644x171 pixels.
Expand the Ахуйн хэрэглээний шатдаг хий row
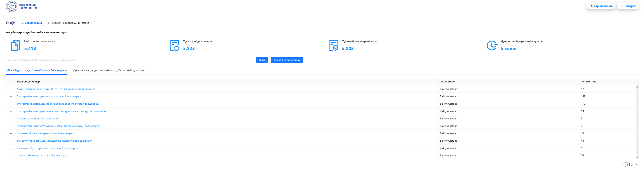point(11,89)
